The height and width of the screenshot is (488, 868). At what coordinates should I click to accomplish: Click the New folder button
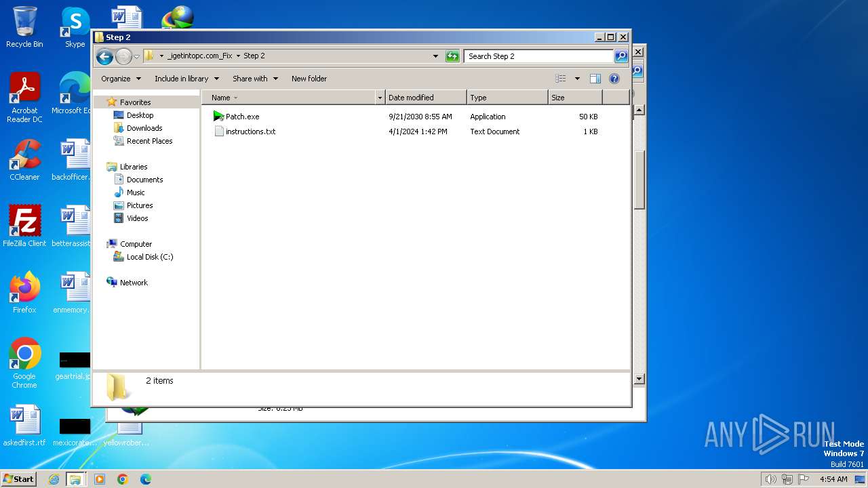point(309,79)
